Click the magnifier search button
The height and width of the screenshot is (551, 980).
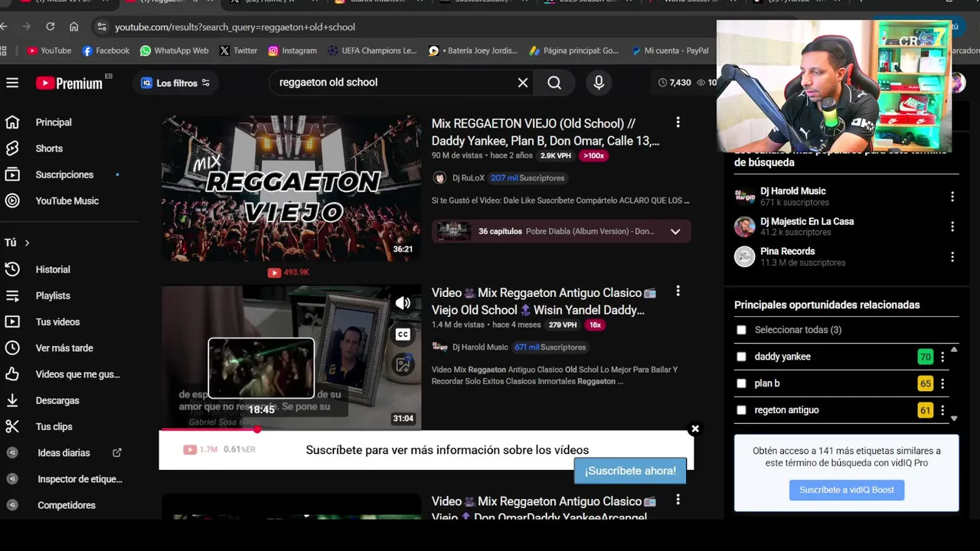[554, 83]
